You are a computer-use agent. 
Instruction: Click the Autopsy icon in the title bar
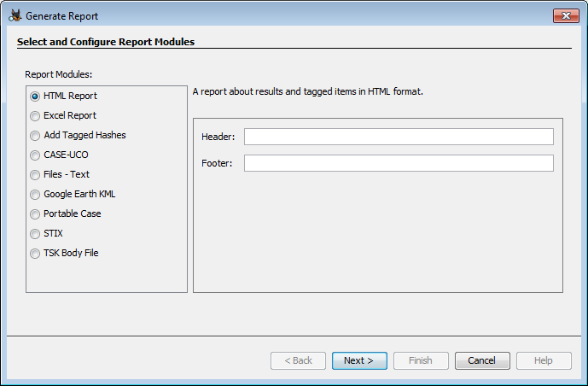[15, 15]
